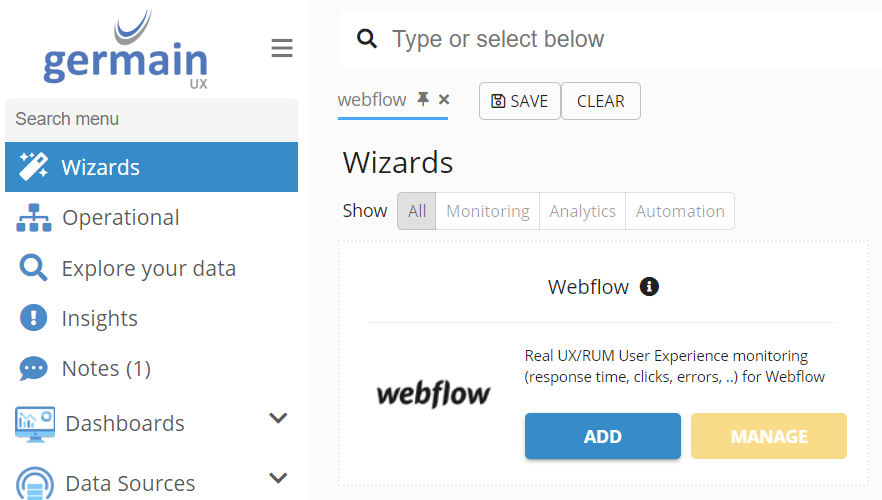
Task: Click the magnifier search icon
Action: 367,39
